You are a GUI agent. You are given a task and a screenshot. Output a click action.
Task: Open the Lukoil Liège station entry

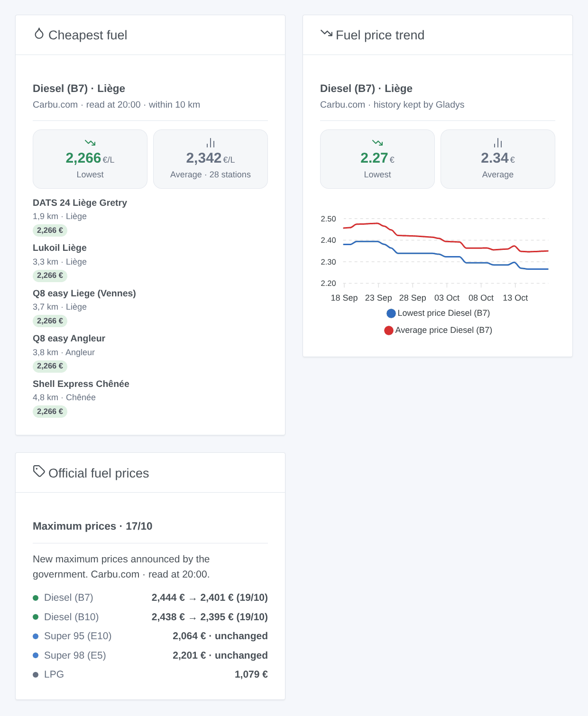60,248
